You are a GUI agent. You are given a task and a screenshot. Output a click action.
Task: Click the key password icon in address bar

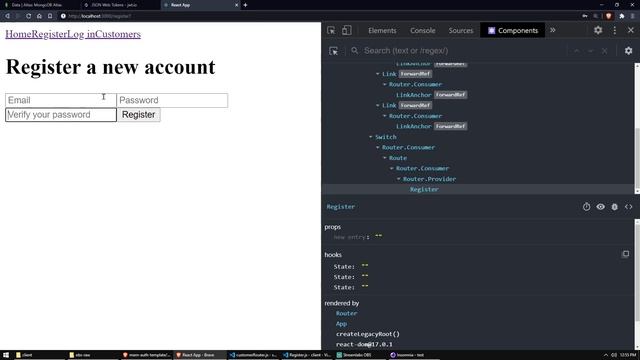coord(585,16)
